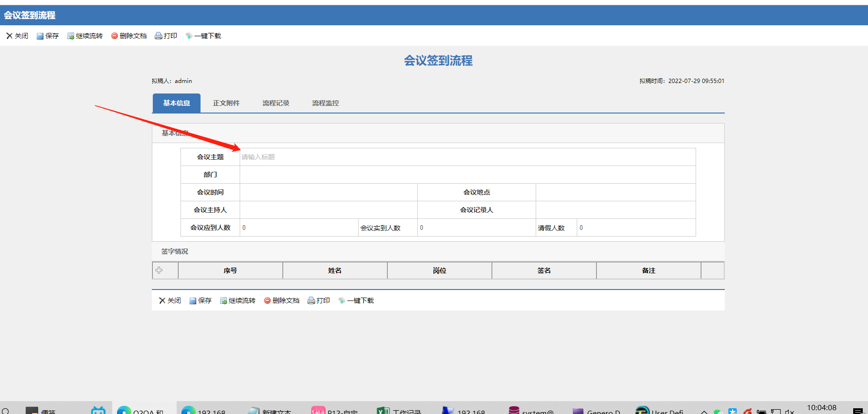Click the 会议记录人 value field
The image size is (868, 414).
615,210
